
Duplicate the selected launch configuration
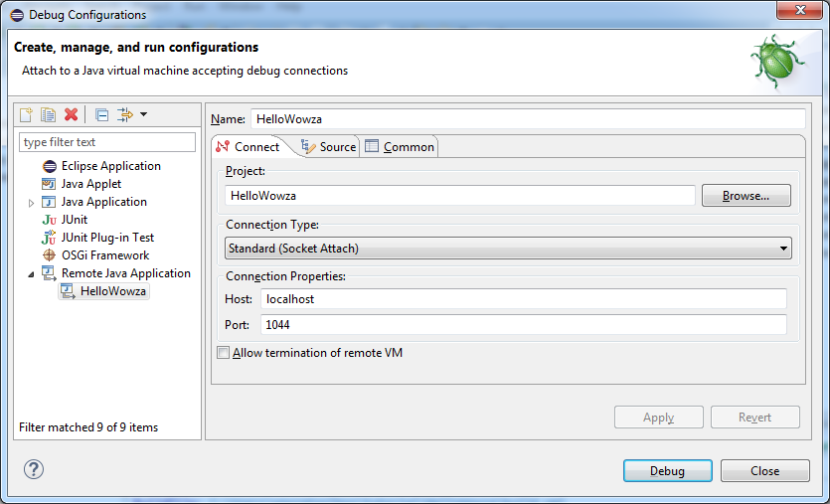click(x=48, y=115)
